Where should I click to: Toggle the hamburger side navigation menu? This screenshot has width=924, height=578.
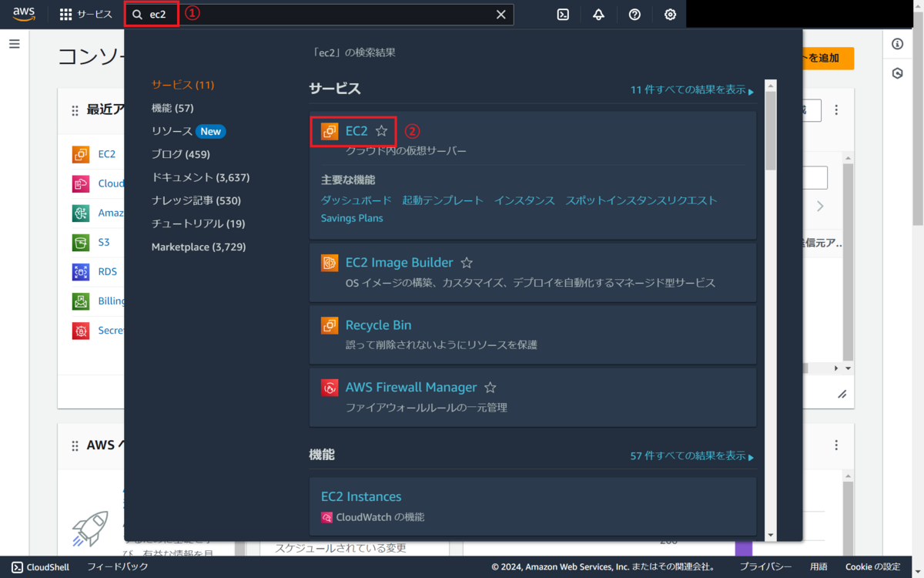coord(14,44)
